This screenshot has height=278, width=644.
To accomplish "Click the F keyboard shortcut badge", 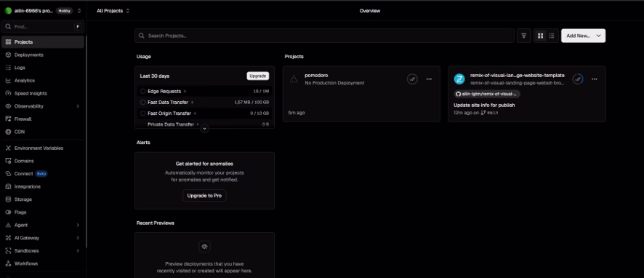I will pos(78,26).
